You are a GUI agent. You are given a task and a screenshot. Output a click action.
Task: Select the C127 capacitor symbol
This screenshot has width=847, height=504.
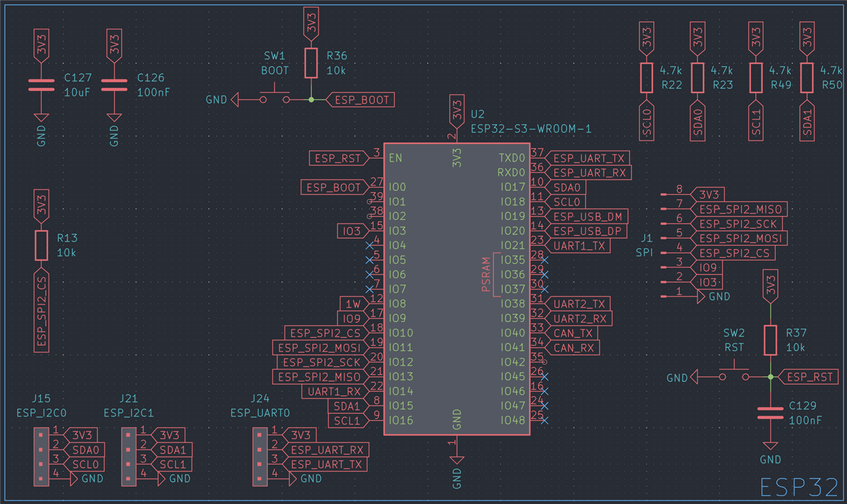point(41,85)
